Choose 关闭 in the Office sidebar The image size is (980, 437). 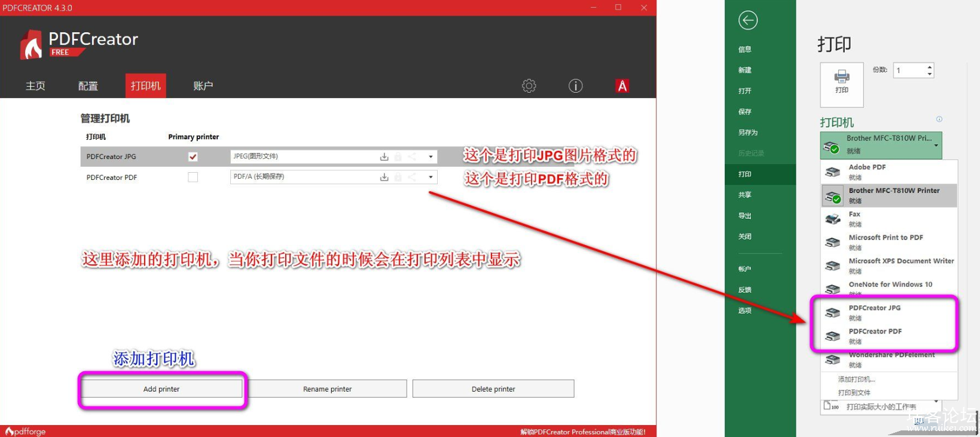coord(745,237)
